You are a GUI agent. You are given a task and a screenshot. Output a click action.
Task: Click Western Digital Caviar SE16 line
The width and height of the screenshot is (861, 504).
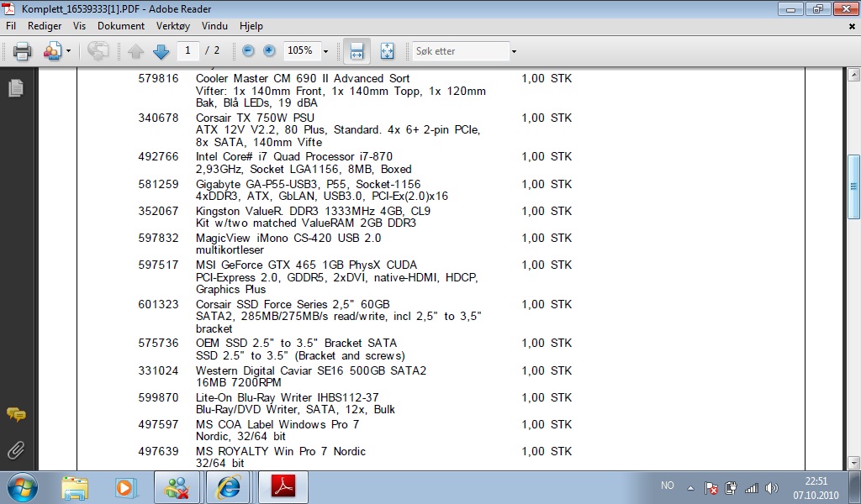[311, 370]
